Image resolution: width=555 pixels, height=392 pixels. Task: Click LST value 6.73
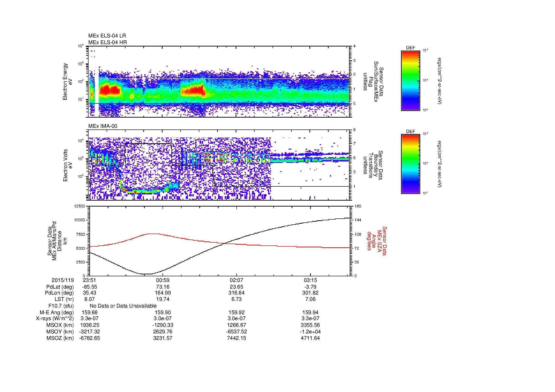coord(236,299)
